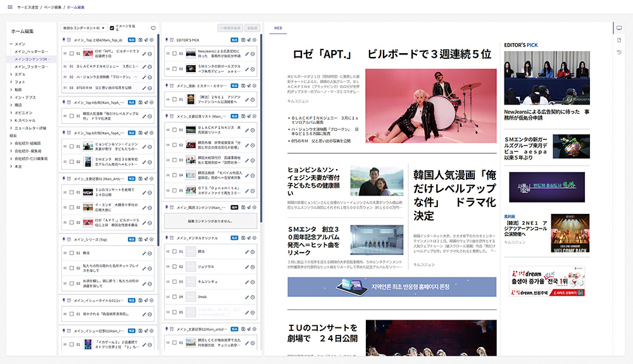Click scrollbar of the second component column
This screenshot has width=633, height=364.
(x=261, y=129)
